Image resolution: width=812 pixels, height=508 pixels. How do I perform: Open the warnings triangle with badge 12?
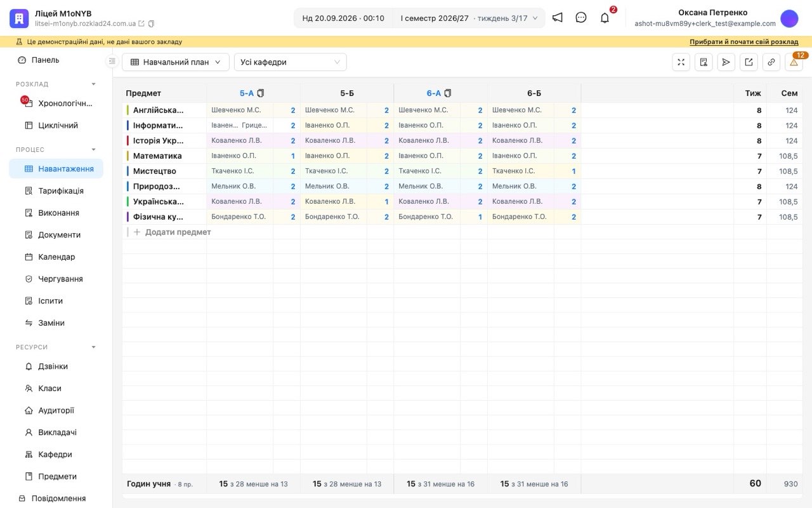pyautogui.click(x=794, y=62)
